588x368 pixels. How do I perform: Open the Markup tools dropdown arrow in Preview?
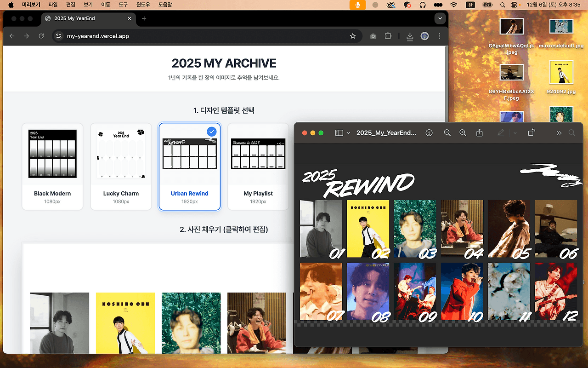[515, 133]
